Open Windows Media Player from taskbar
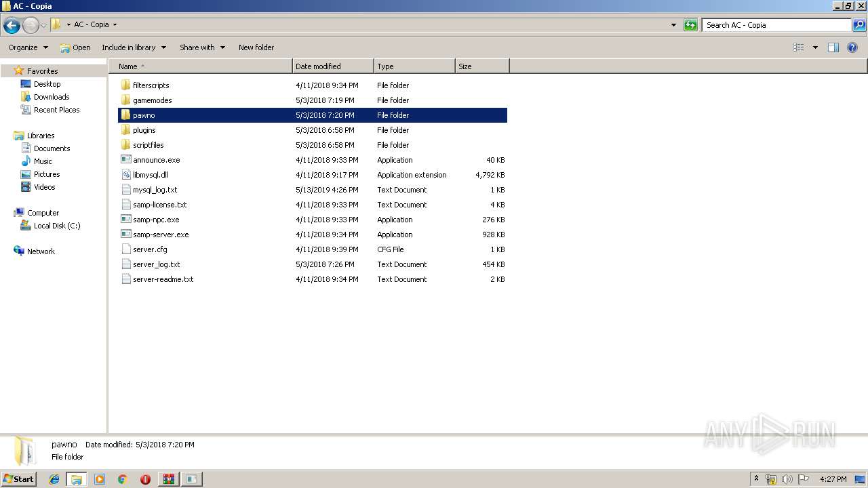 pyautogui.click(x=100, y=479)
